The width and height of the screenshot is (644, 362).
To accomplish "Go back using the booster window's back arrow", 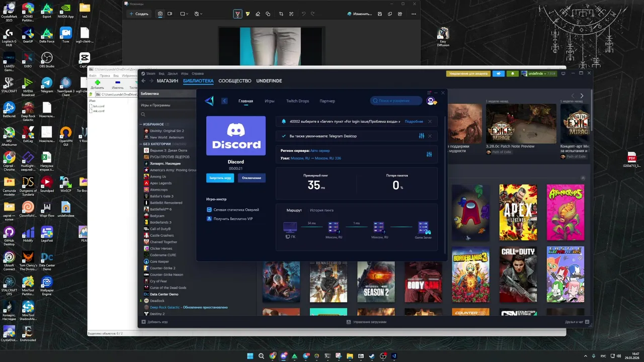I will click(x=224, y=101).
